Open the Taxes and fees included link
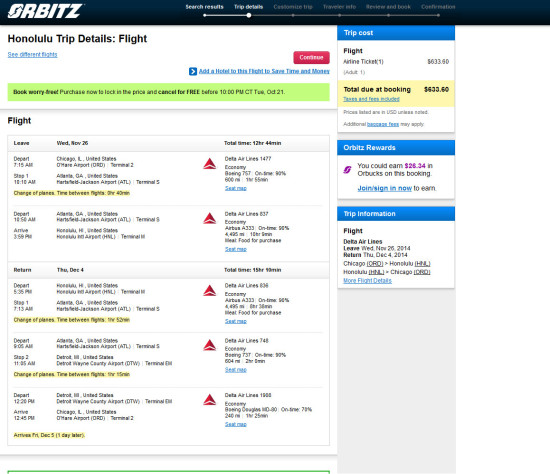The image size is (550, 474). click(371, 99)
